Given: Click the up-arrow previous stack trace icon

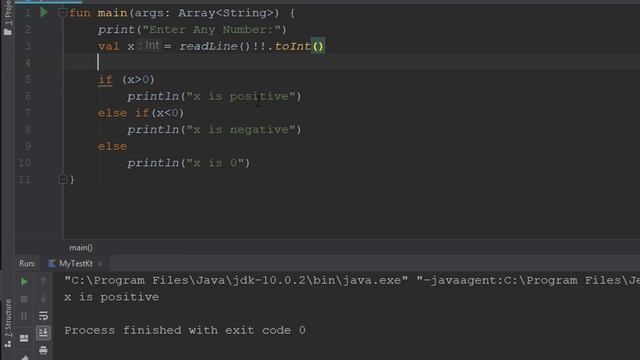Looking at the screenshot, I should (x=43, y=281).
